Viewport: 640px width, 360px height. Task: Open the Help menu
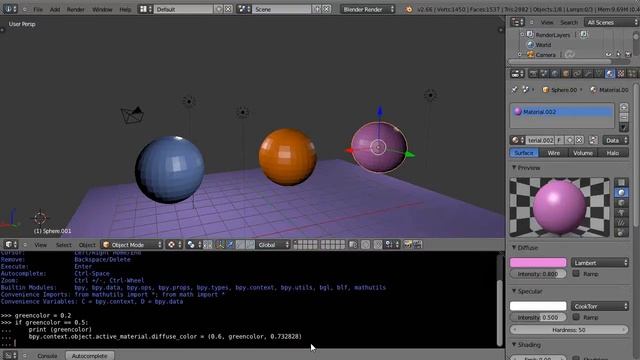[125, 9]
